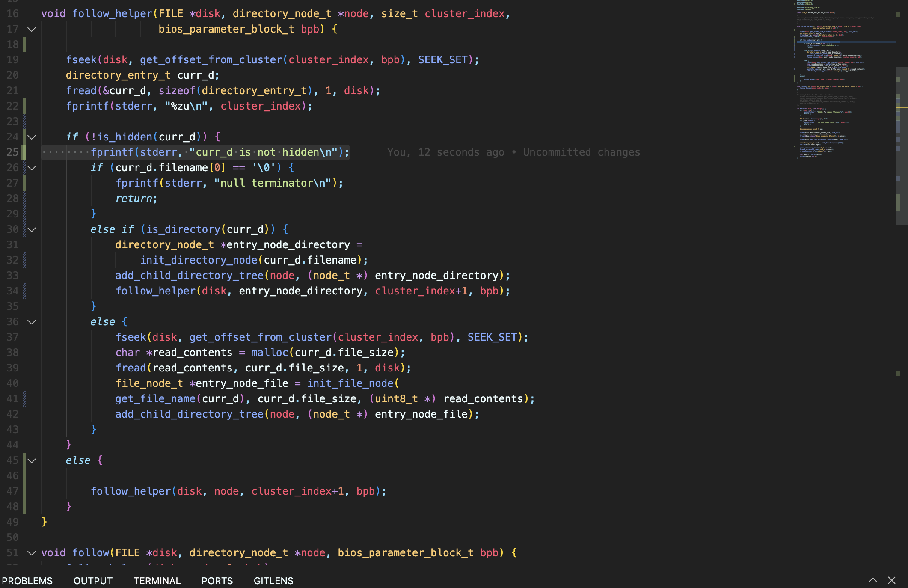Fold the else if is_directory block at line 30
The image size is (908, 588).
(32, 229)
